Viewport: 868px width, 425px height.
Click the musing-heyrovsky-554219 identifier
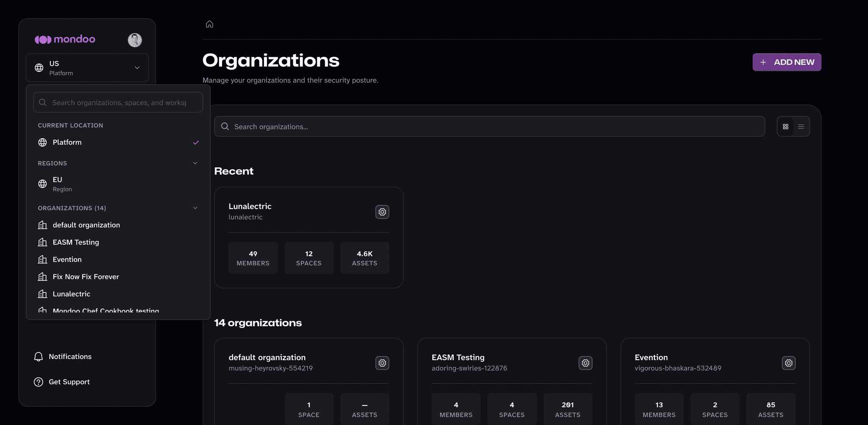click(x=271, y=368)
